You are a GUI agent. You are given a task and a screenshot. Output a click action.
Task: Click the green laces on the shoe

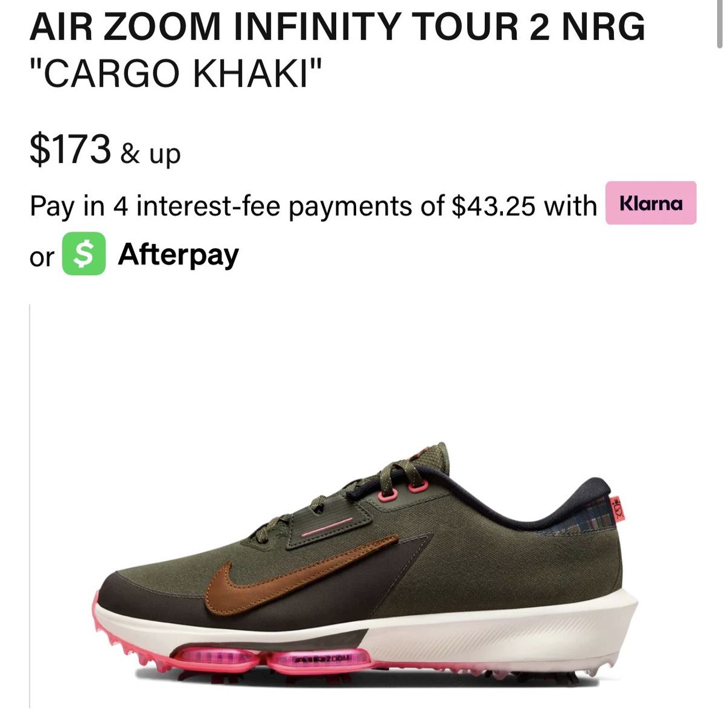tap(346, 494)
